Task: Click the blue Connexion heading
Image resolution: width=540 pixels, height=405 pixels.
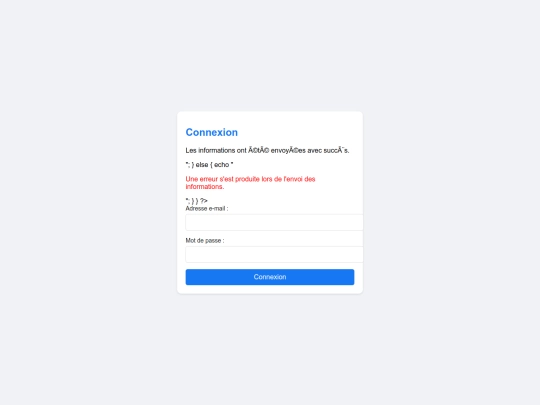Action: 211,132
